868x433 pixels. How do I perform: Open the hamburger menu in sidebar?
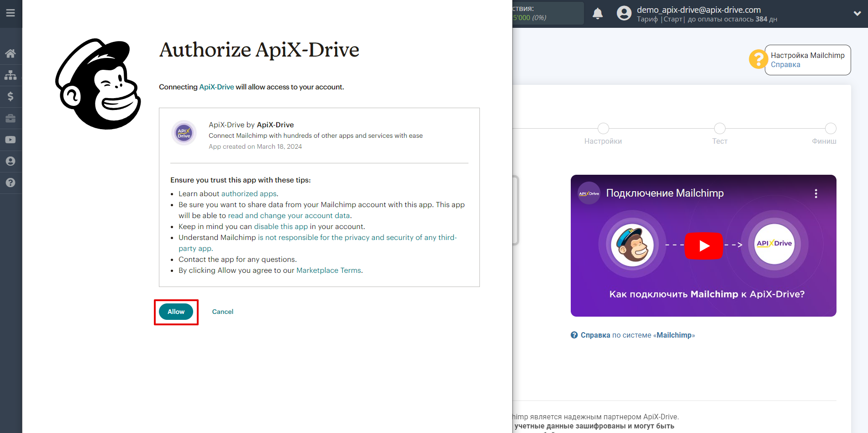[x=11, y=13]
